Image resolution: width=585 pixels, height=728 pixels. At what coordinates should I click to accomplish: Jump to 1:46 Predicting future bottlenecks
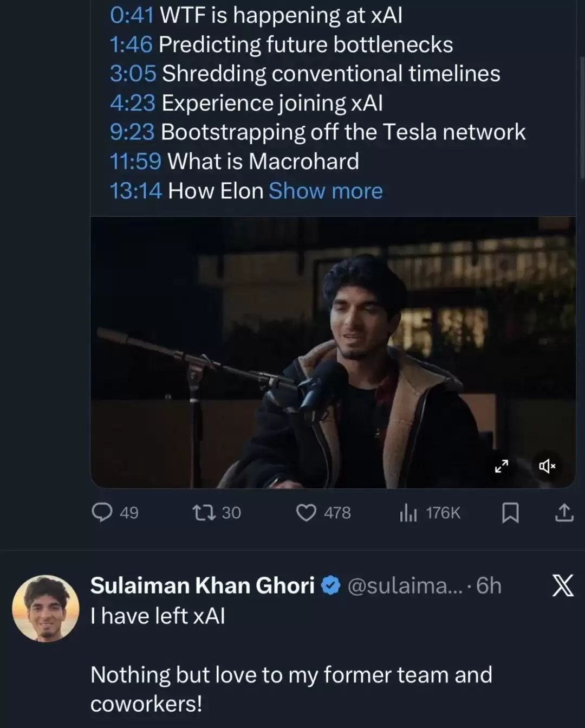click(x=131, y=44)
